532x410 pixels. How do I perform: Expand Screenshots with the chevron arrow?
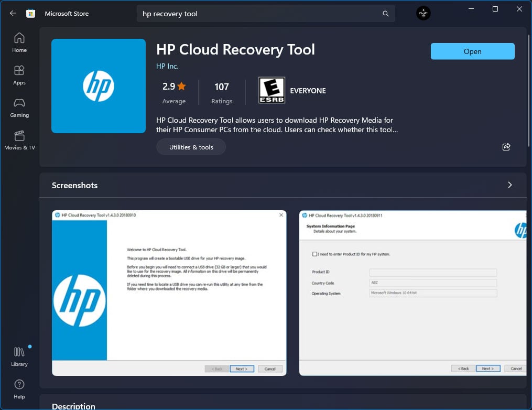pos(509,185)
